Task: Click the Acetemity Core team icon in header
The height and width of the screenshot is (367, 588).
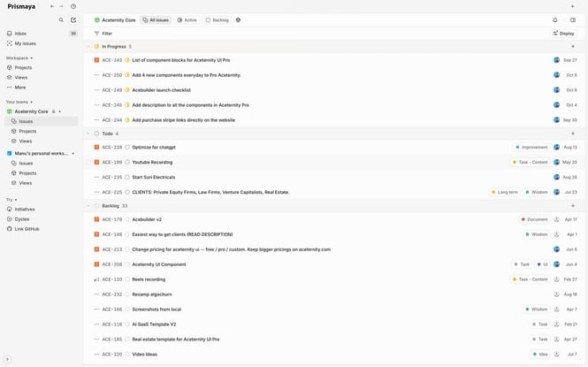Action: 96,19
